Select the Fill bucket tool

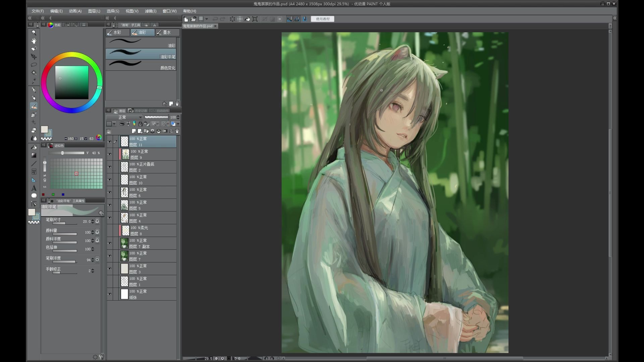coord(34,147)
